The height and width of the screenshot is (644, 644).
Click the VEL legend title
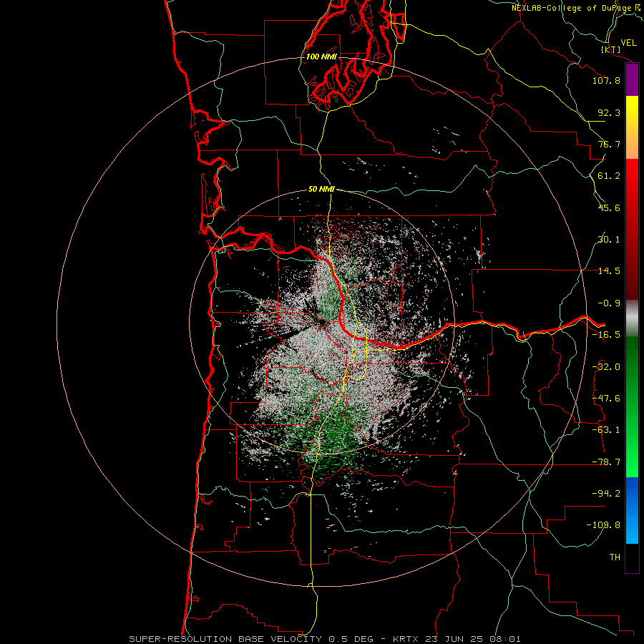coord(628,43)
